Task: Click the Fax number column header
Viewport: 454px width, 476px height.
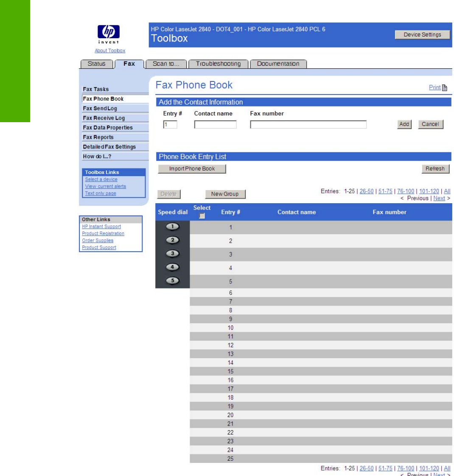Action: point(390,212)
